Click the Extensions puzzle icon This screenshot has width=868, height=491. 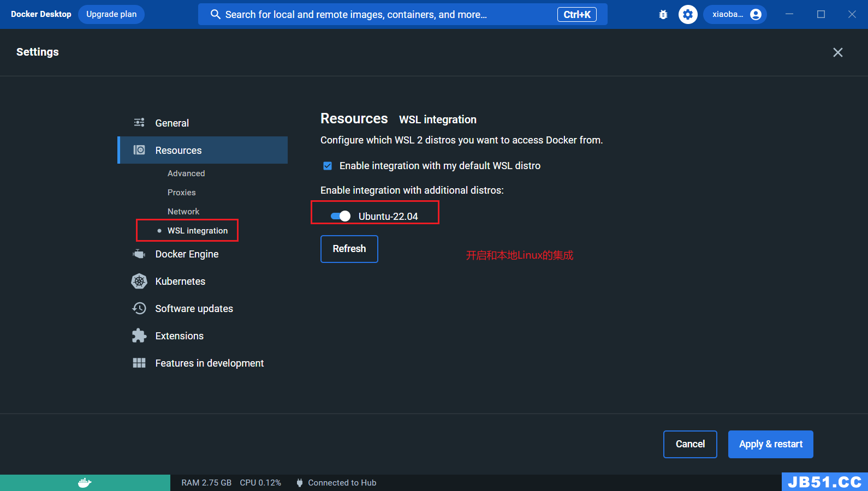tap(139, 336)
